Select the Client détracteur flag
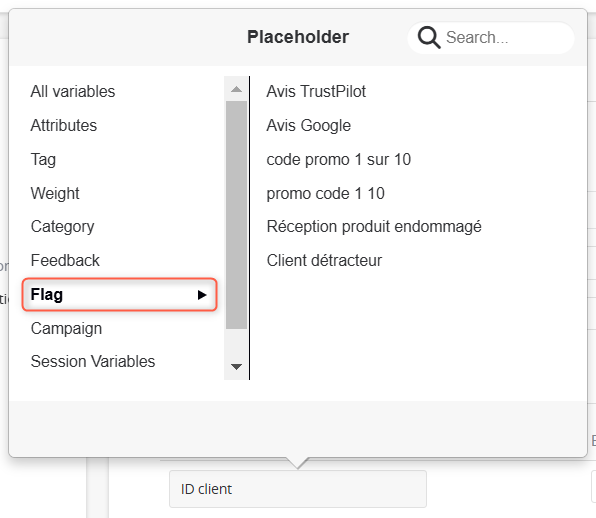 coord(324,261)
